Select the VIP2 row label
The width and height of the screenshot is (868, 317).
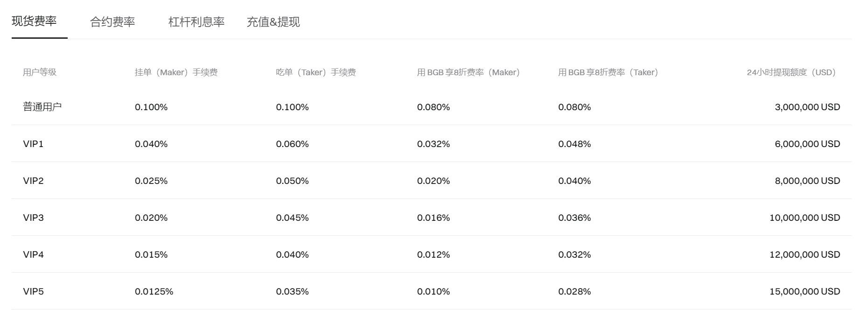coord(33,181)
